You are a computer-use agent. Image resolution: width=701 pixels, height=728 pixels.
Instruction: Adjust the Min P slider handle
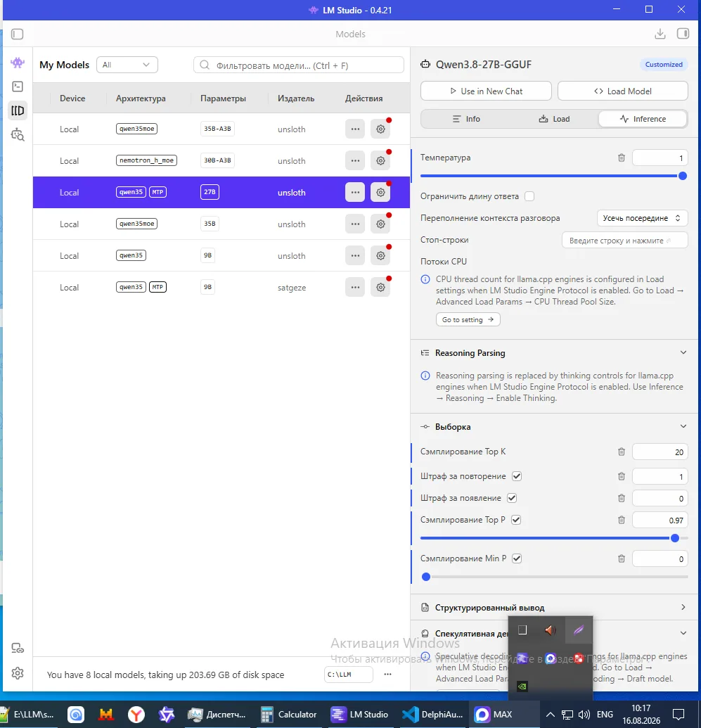coord(425,577)
